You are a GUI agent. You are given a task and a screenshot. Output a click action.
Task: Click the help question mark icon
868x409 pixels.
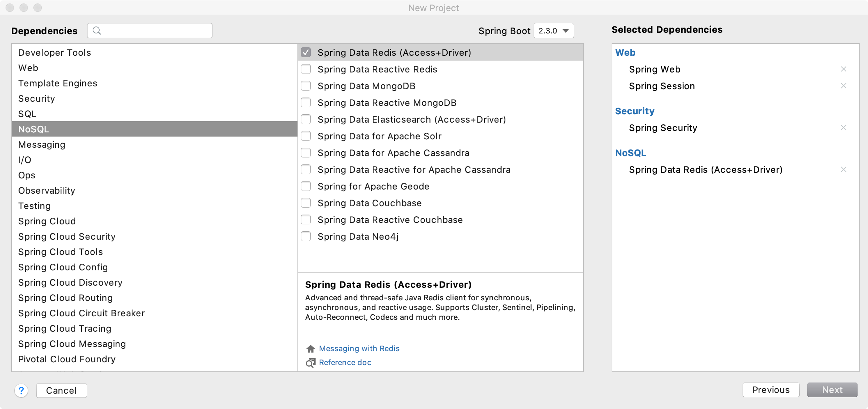pos(21,390)
